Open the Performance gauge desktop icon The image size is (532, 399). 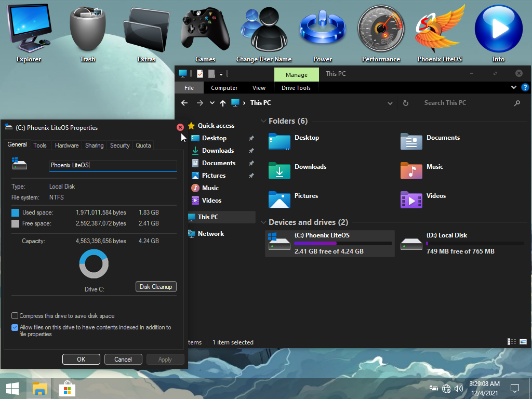(381, 32)
